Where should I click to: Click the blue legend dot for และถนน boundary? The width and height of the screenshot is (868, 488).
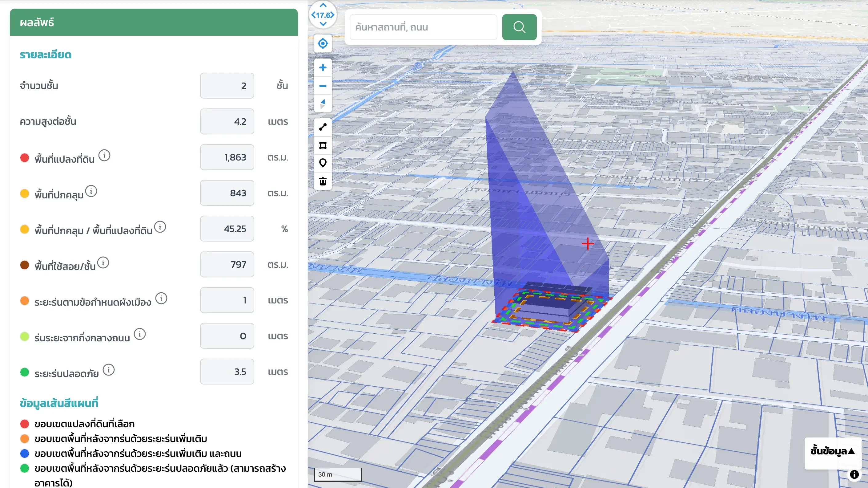tap(25, 453)
